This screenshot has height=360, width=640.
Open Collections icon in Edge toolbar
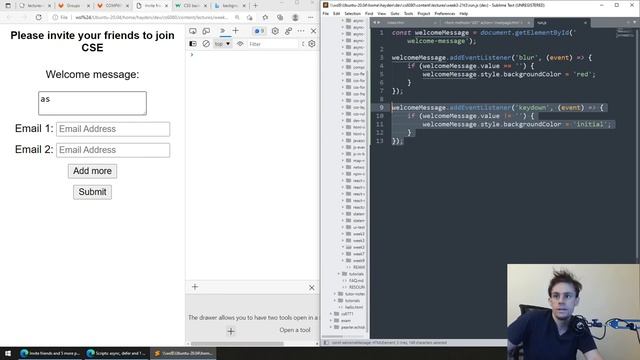[280, 18]
